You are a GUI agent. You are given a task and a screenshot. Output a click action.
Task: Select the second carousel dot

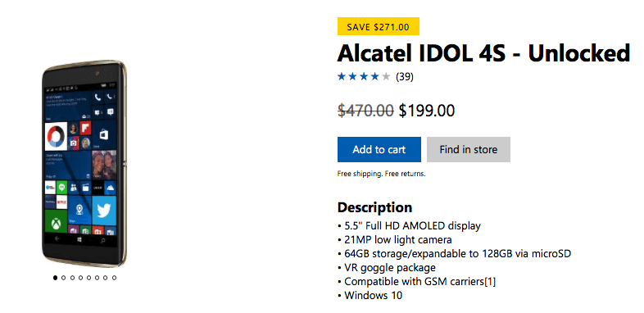pyautogui.click(x=64, y=278)
